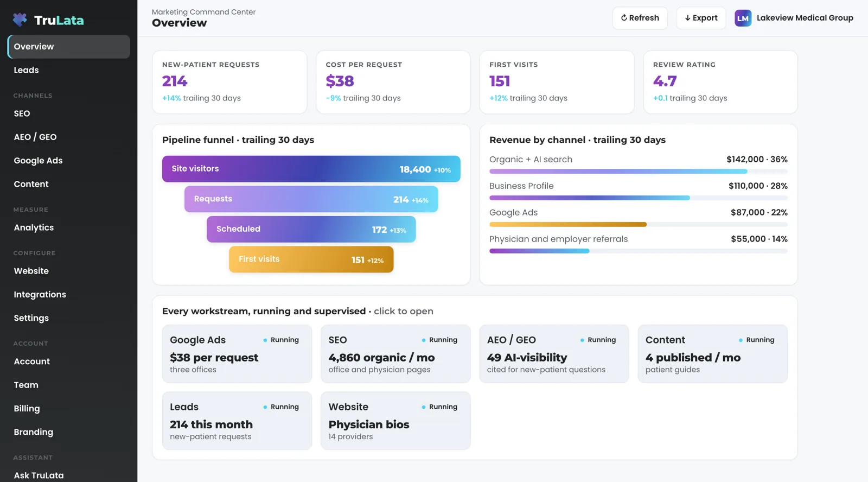The height and width of the screenshot is (482, 868).
Task: Click the LM account avatar
Action: (743, 18)
